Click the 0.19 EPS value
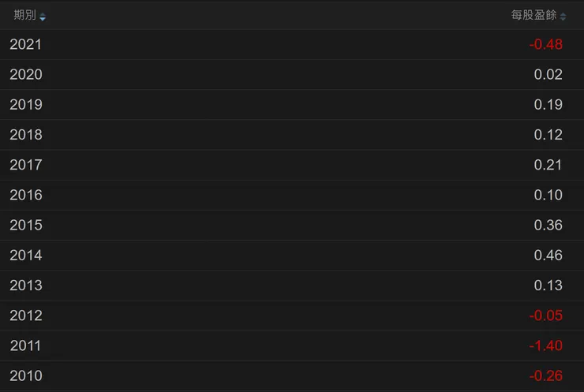This screenshot has width=584, height=392. tap(548, 105)
